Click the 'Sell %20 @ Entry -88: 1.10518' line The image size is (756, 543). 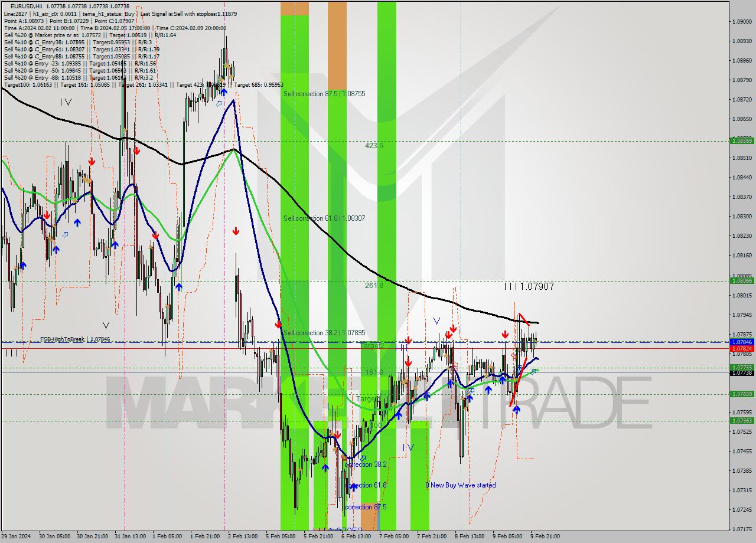coord(79,77)
